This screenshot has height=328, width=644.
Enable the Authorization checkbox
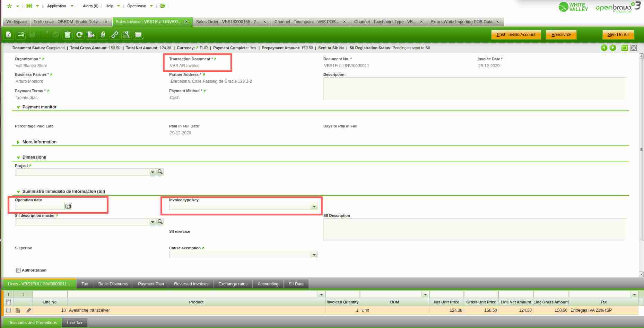point(19,270)
